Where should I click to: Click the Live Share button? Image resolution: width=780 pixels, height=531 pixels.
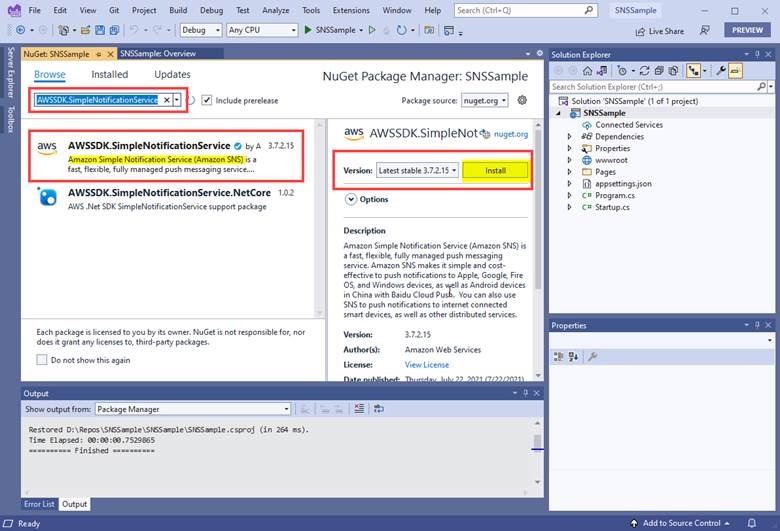pyautogui.click(x=660, y=31)
